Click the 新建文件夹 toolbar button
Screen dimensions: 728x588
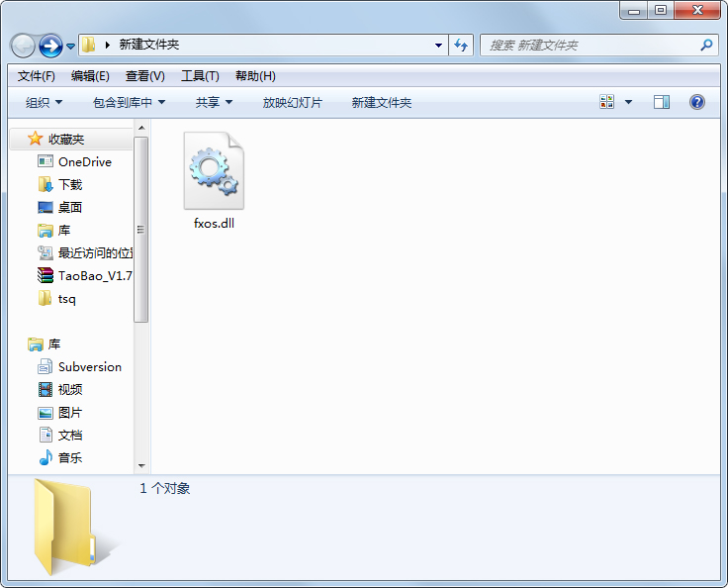coord(381,102)
